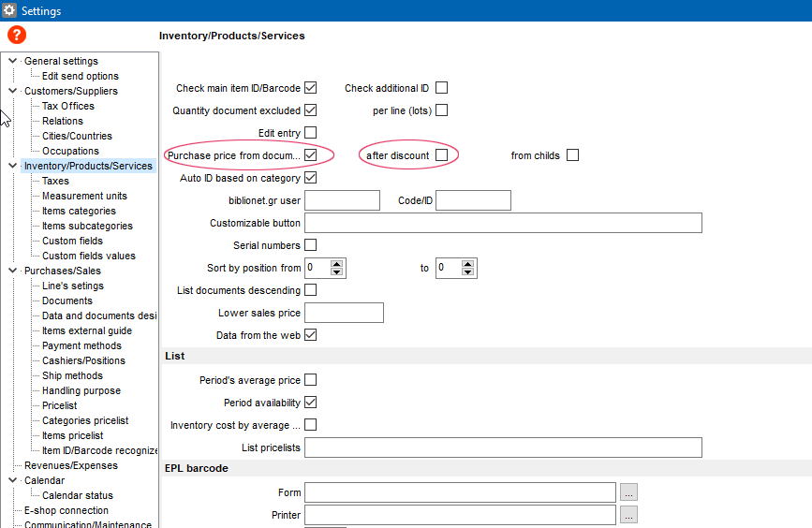Toggle Purchase price from document checkbox
This screenshot has width=812, height=528.
[311, 155]
